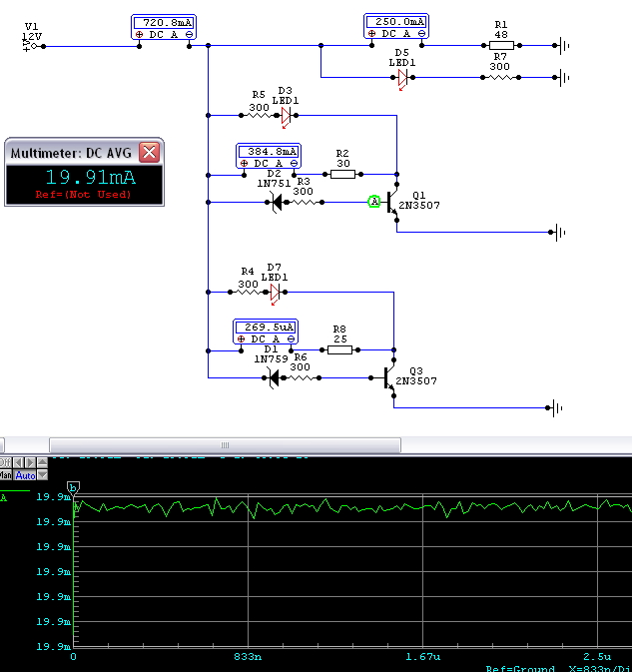Click the V1 12V source terminal
Screen dimensions: 632x672
tap(33, 46)
